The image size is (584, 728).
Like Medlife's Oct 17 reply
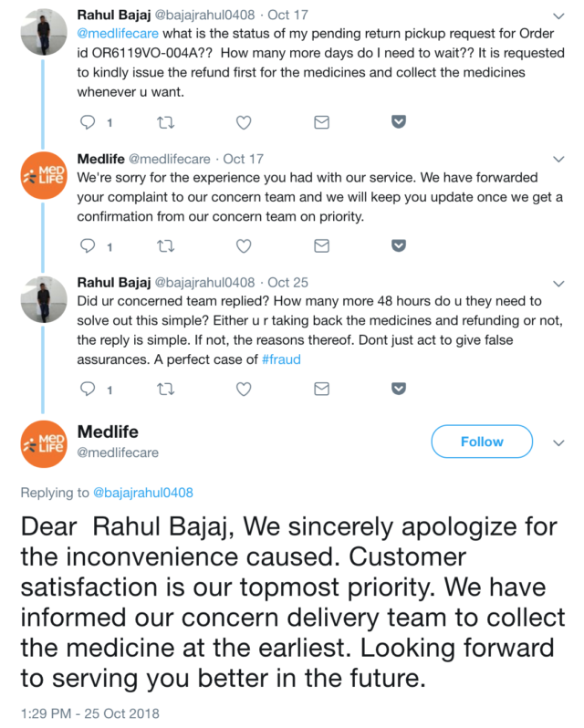(x=244, y=246)
